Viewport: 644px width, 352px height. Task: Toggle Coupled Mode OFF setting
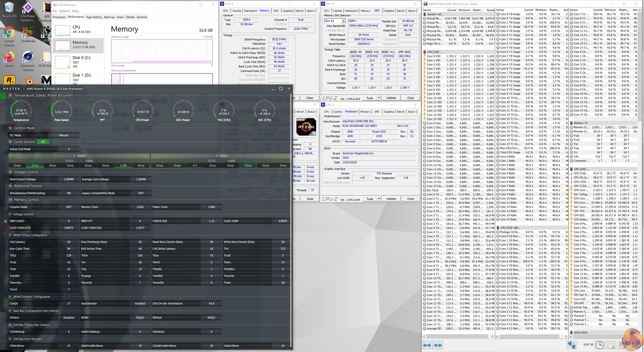[x=68, y=207]
